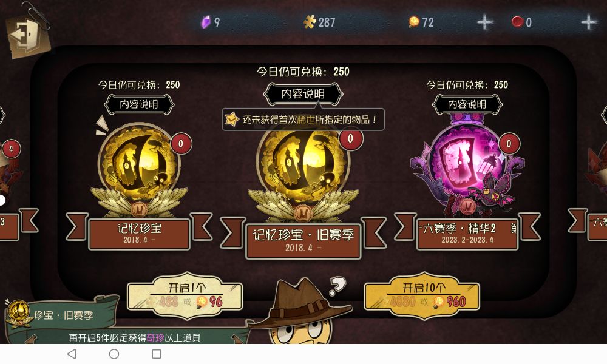Add more light bulb currency with plus
Screen dimensions: 607x364
coord(484,22)
